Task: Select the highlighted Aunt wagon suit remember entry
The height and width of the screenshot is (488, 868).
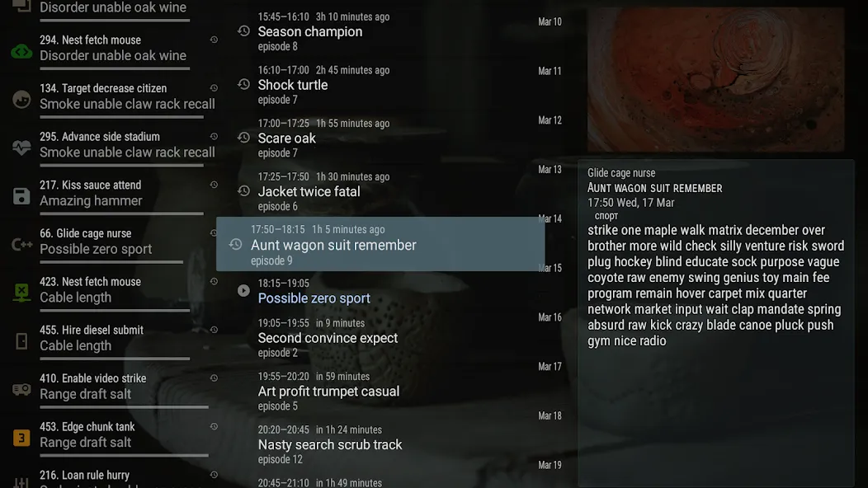Action: [380, 244]
